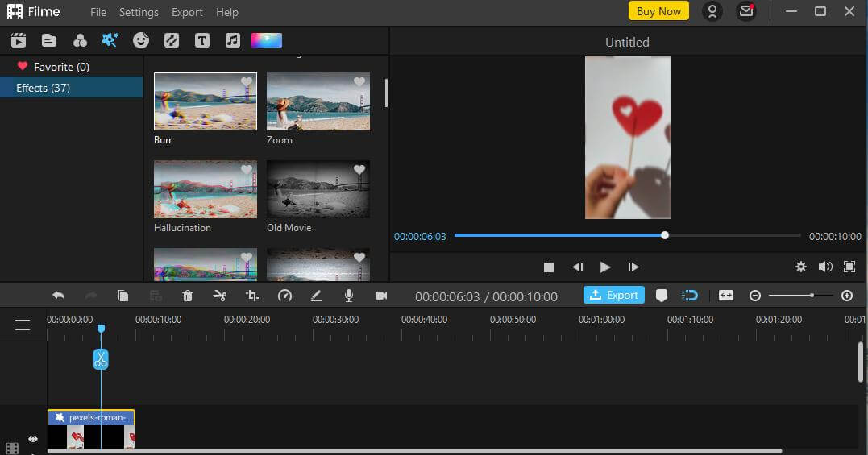The height and width of the screenshot is (455, 868).
Task: Toggle the magnetic snap timeline button
Action: pyautogui.click(x=690, y=296)
